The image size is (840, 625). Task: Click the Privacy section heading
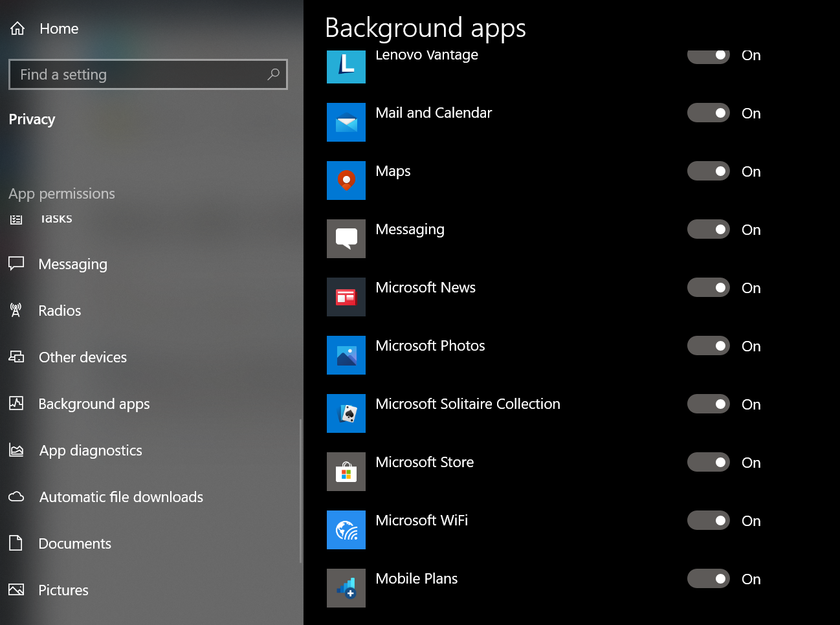(32, 120)
